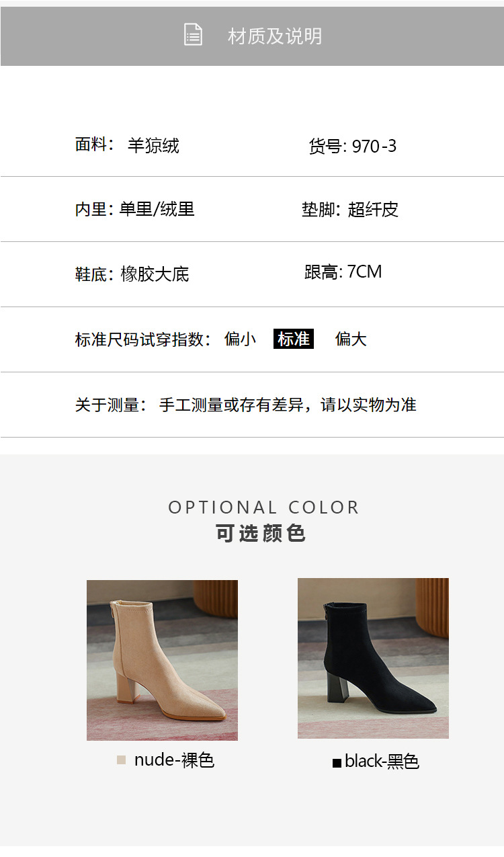The image size is (504, 857).
Task: Click the OPTIONAL COLOR 可选颜色 heading
Action: click(x=263, y=520)
